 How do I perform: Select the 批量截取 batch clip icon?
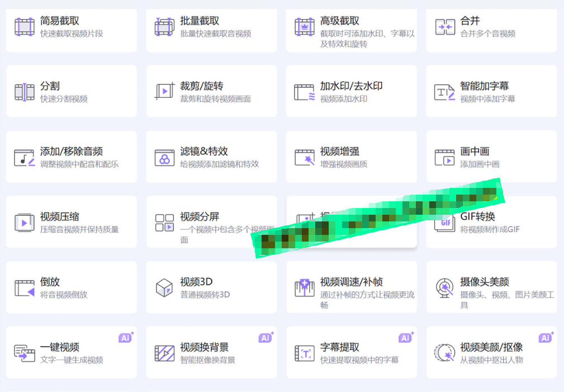pyautogui.click(x=164, y=27)
